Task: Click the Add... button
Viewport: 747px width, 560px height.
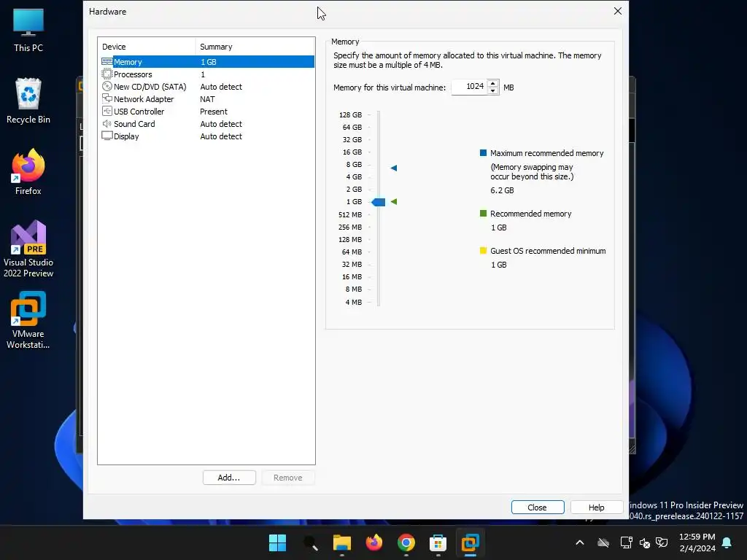Action: 229,478
